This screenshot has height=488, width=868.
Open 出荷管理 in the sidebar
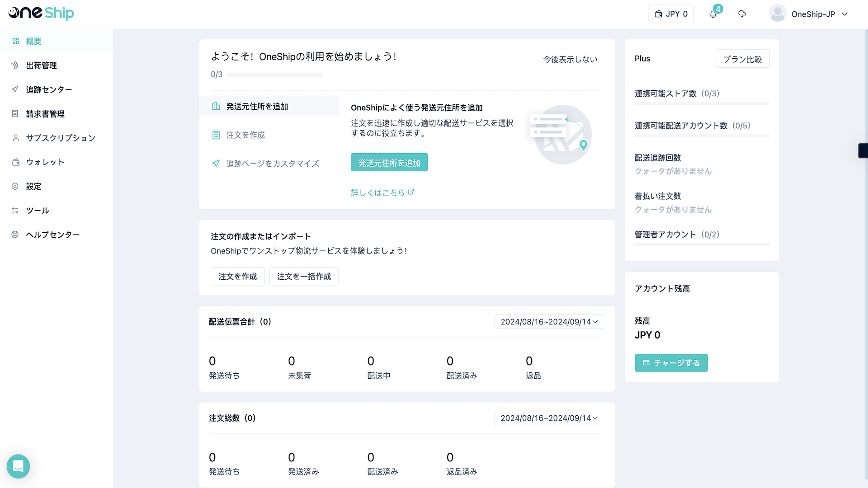(x=41, y=66)
